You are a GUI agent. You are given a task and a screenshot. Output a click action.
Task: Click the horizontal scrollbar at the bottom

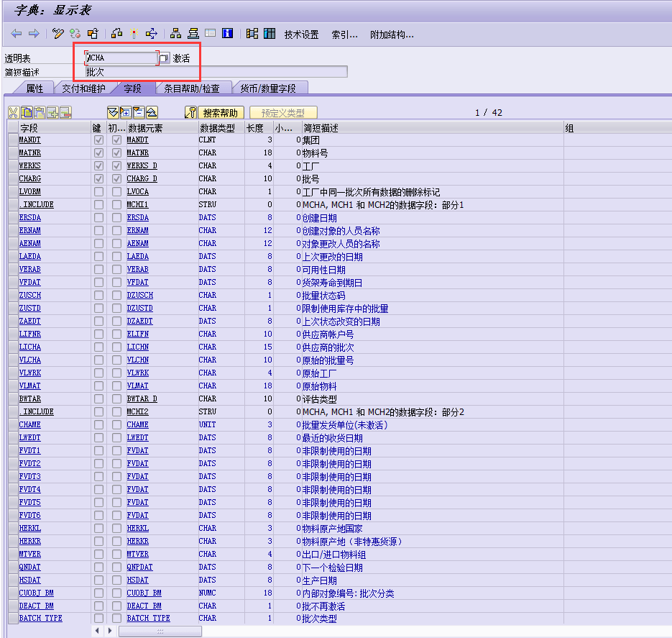pyautogui.click(x=158, y=631)
